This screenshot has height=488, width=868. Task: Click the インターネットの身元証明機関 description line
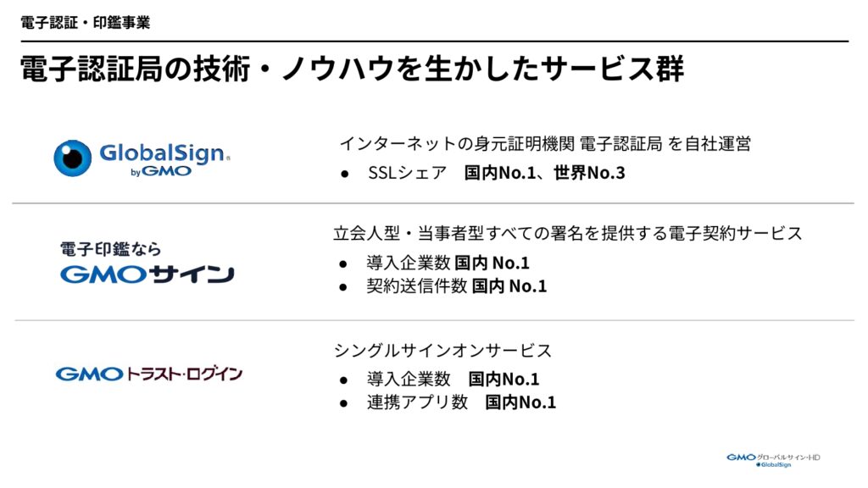(x=545, y=144)
